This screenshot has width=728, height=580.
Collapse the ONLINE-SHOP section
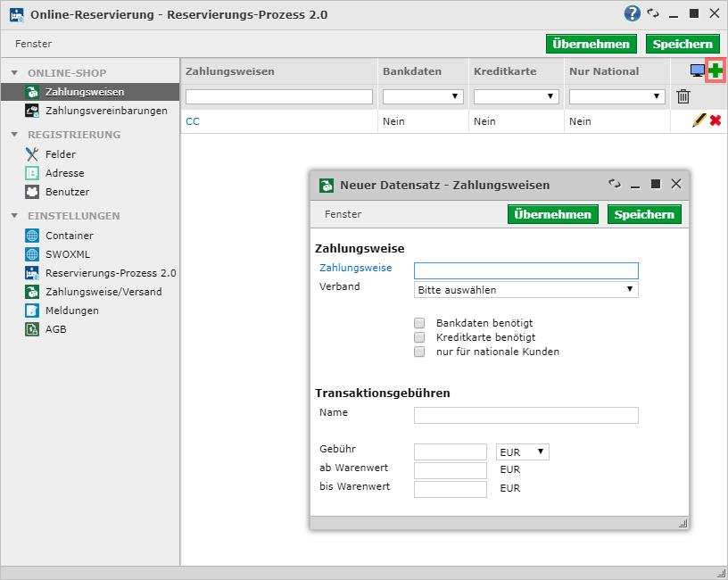(14, 73)
